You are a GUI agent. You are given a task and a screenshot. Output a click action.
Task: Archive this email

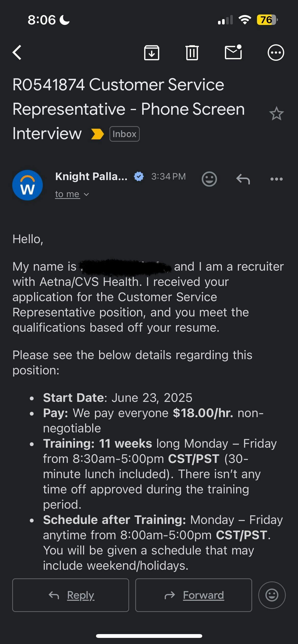[152, 53]
